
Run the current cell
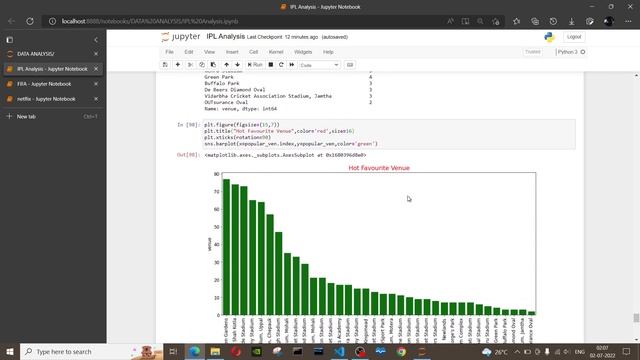click(x=255, y=65)
